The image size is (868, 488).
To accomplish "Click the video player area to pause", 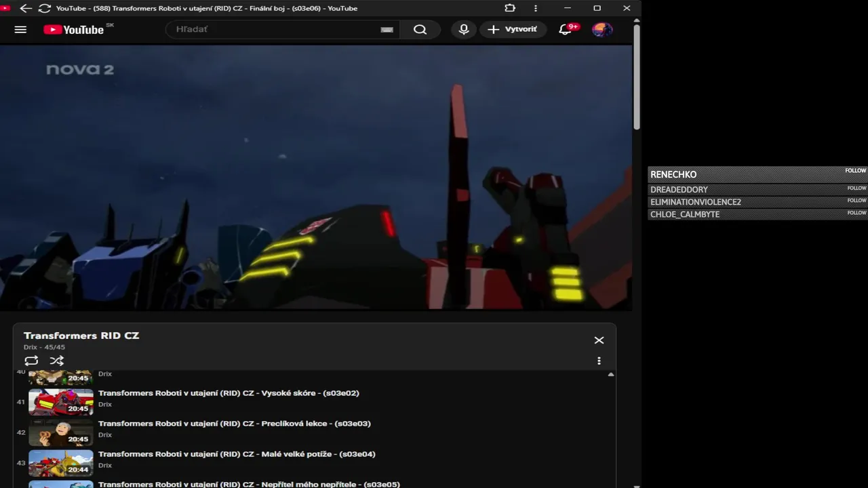I will 316,178.
